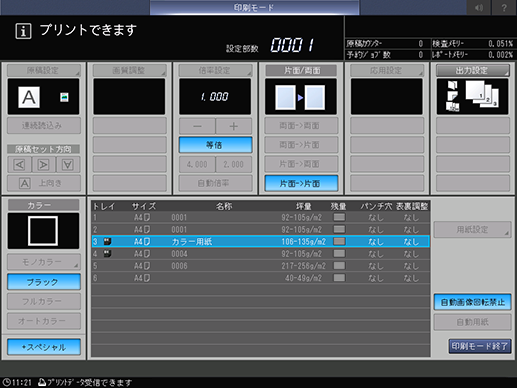Enable 自動倍率 auto zoom
This screenshot has height=388, width=517.
(x=215, y=183)
